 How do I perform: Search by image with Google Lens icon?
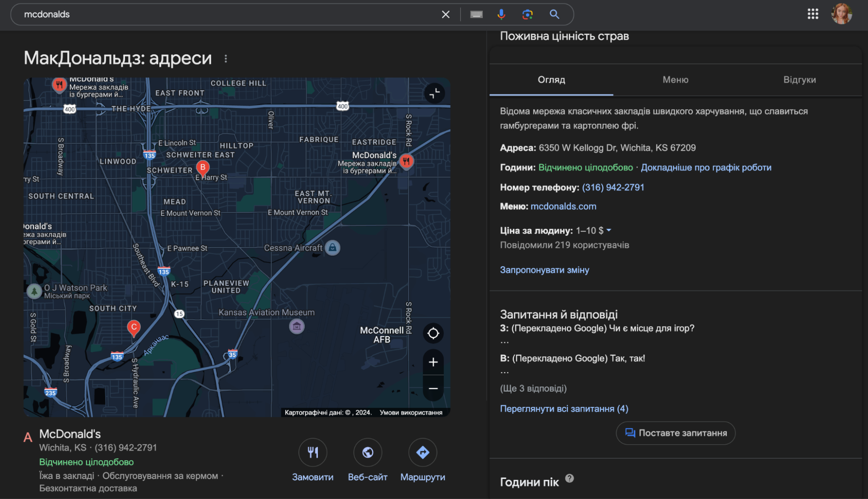tap(527, 14)
